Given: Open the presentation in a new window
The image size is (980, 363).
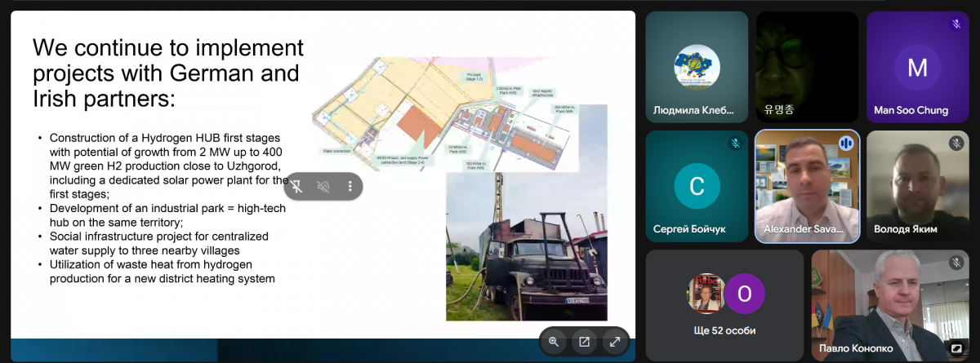Looking at the screenshot, I should [x=584, y=342].
